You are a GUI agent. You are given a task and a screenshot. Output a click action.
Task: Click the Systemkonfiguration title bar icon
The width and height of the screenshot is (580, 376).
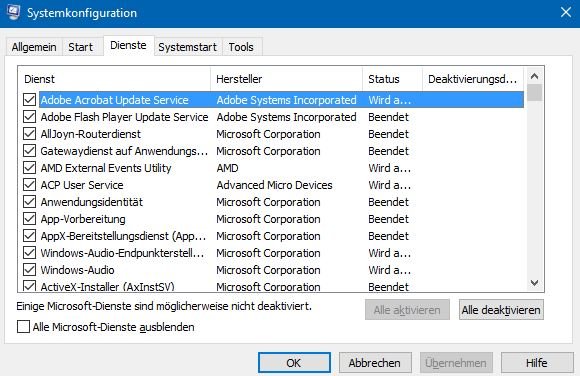(13, 12)
